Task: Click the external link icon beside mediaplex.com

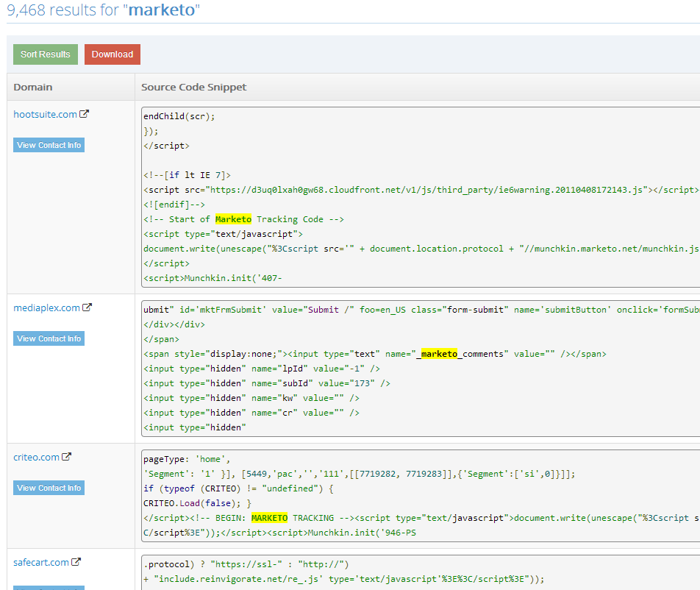Action: tap(87, 308)
